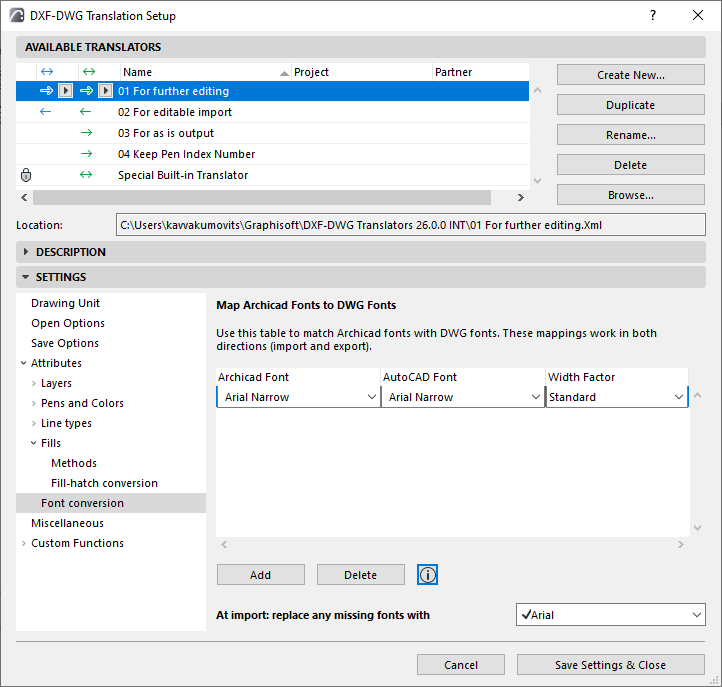Click the green bidirectional arrow column header

coord(87,72)
